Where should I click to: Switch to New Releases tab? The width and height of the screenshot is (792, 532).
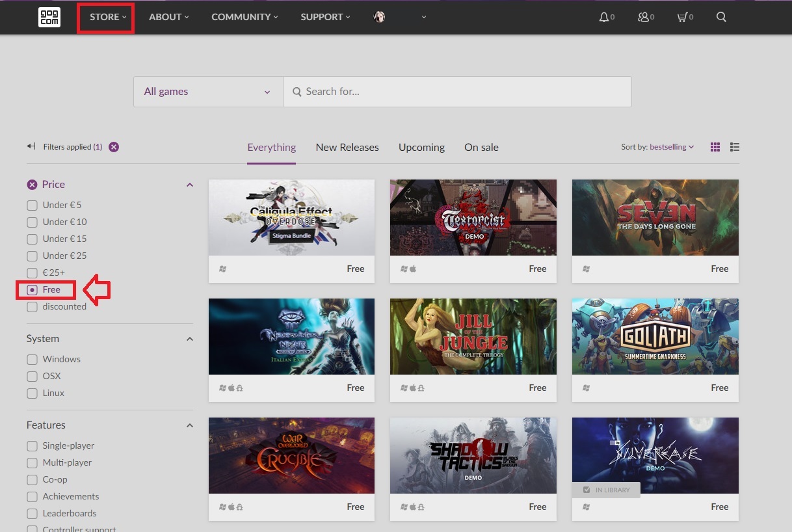tap(347, 148)
